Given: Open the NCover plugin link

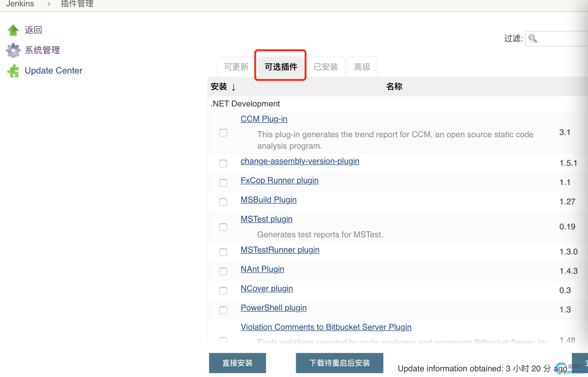Looking at the screenshot, I should (x=267, y=289).
